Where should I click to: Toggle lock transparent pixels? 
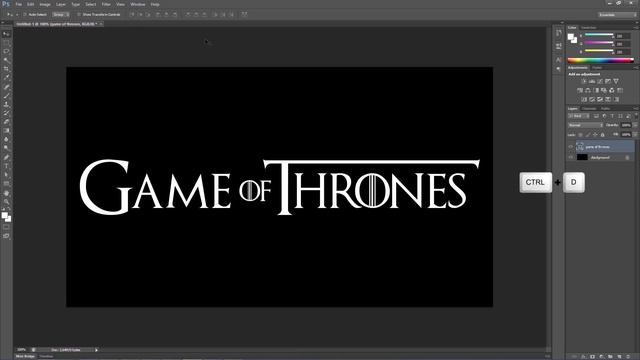(x=580, y=135)
